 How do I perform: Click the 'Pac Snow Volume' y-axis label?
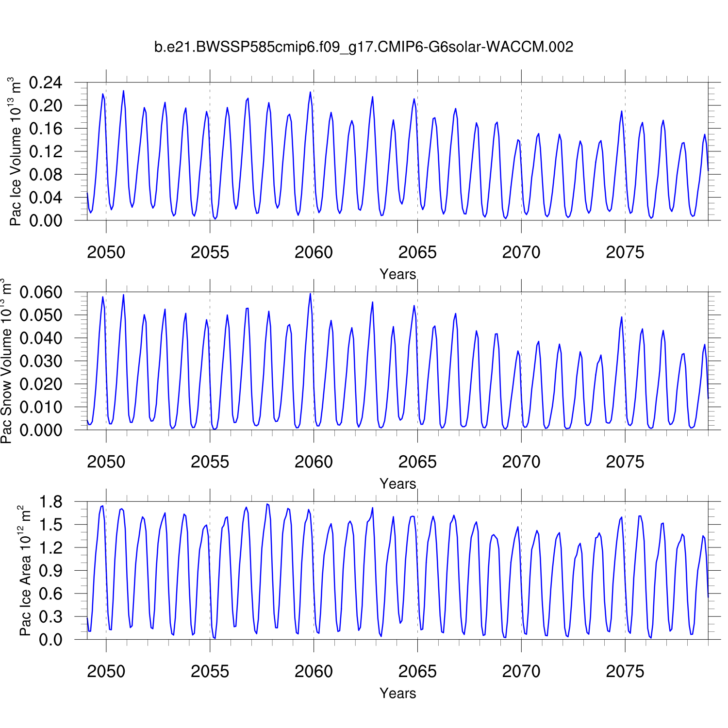pyautogui.click(x=6, y=361)
